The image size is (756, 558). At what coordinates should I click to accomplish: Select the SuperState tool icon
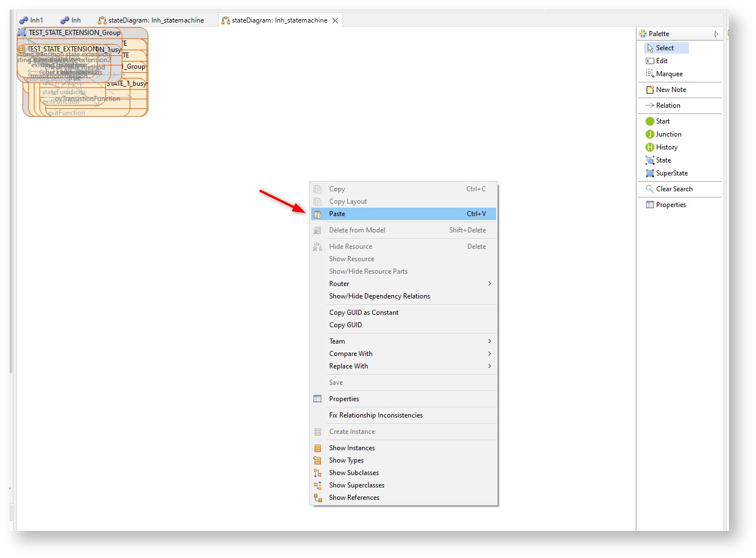click(x=649, y=173)
